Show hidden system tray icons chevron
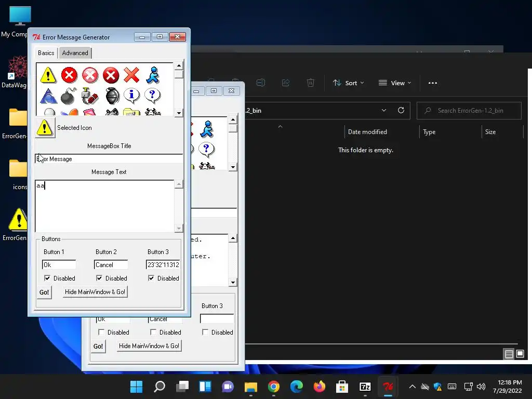This screenshot has width=532, height=399. pos(412,387)
